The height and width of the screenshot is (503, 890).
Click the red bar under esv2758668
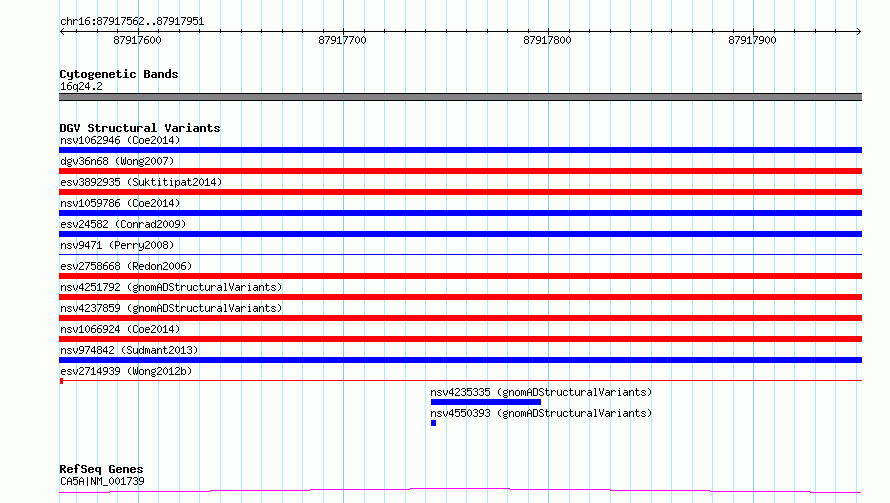tap(460, 276)
